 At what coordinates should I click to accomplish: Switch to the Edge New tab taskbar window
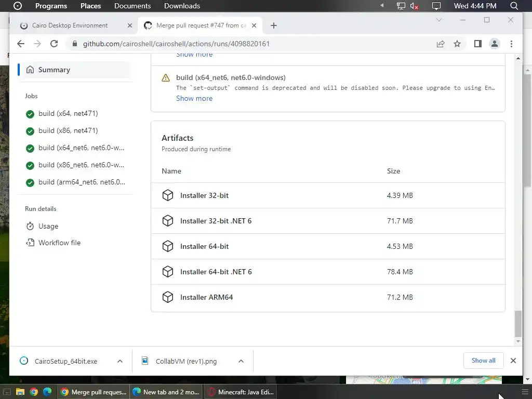coord(166,392)
